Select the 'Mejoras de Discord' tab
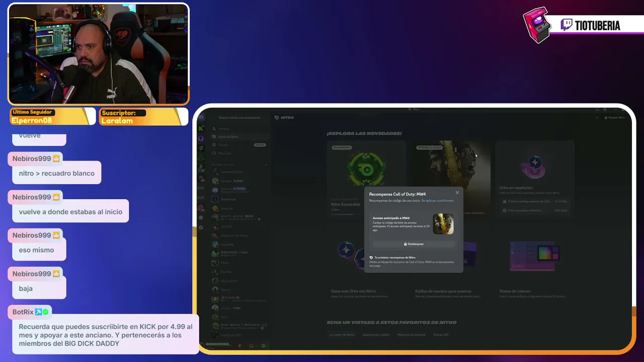Screen dimensions: 644x362 coord(411,334)
